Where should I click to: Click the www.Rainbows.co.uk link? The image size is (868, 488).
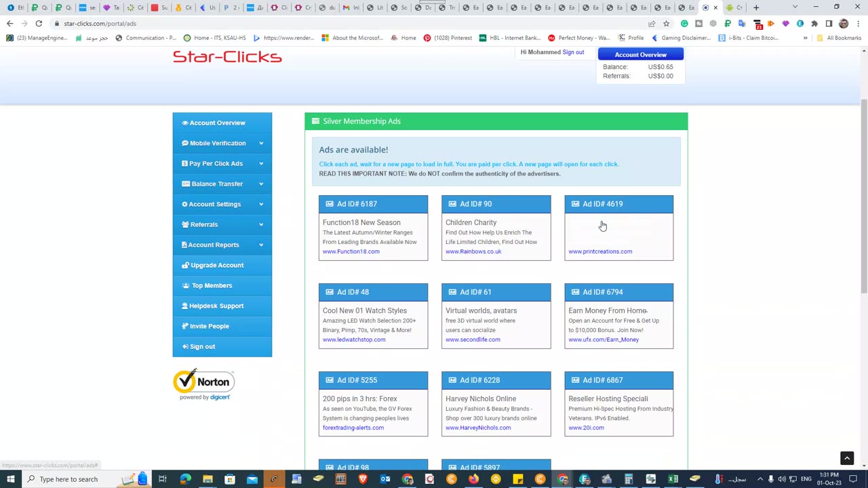(x=473, y=251)
